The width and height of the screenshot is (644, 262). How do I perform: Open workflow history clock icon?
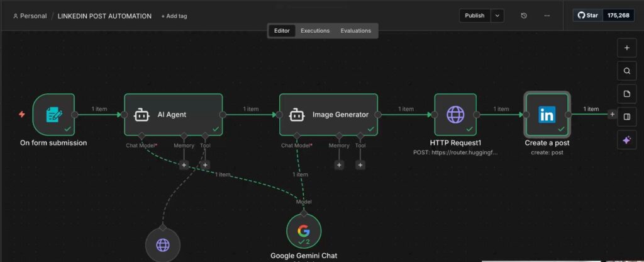click(524, 16)
